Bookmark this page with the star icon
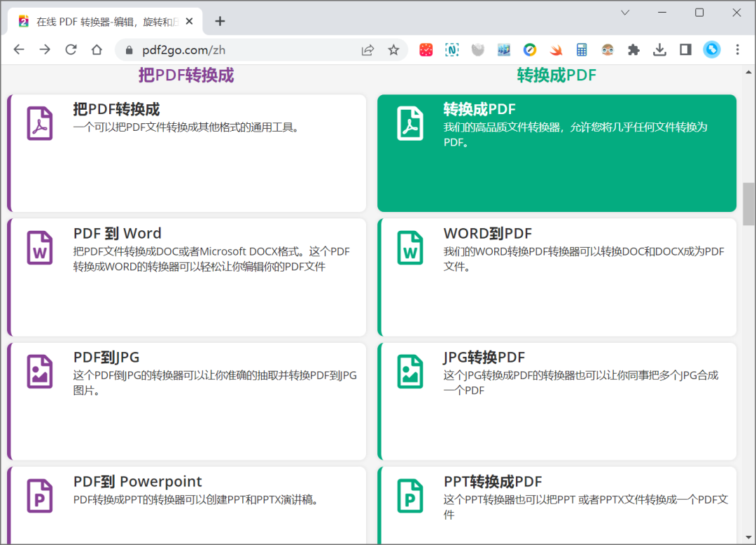The image size is (756, 545). (x=393, y=50)
